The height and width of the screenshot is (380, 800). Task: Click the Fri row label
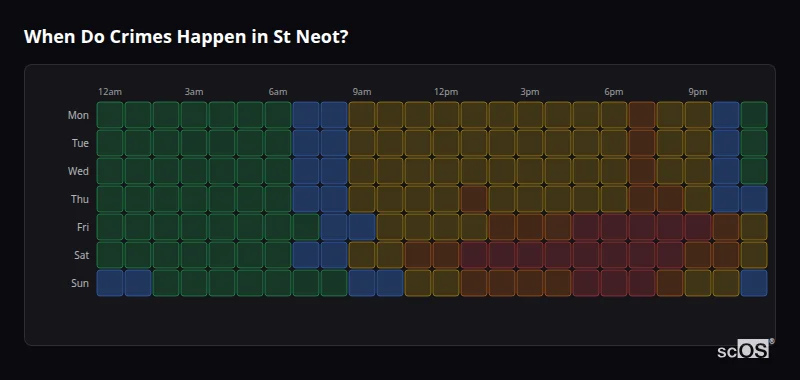tap(83, 227)
